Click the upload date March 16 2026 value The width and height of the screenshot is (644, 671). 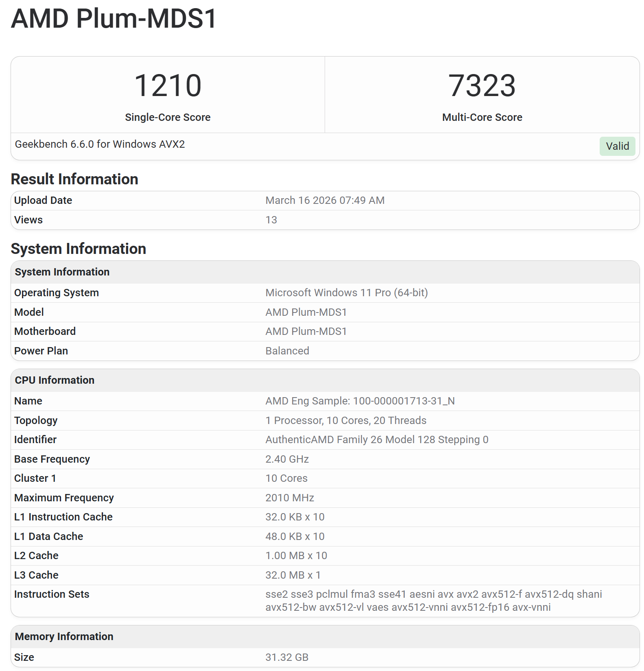[325, 200]
